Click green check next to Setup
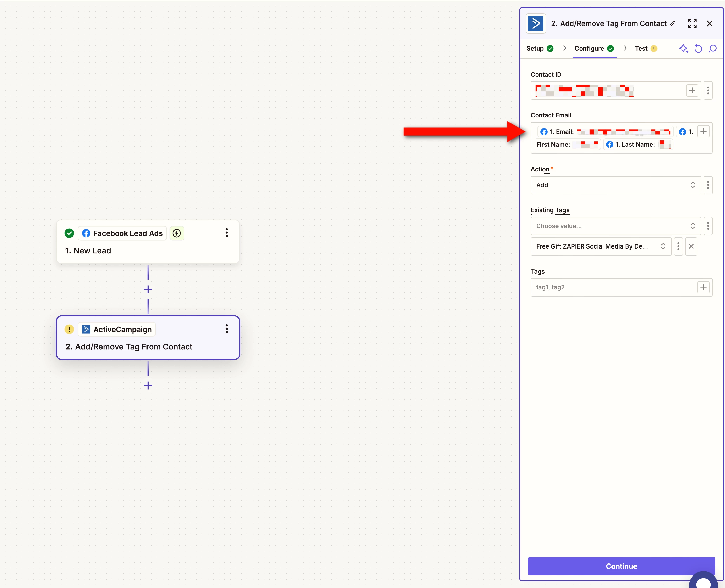 pyautogui.click(x=550, y=49)
